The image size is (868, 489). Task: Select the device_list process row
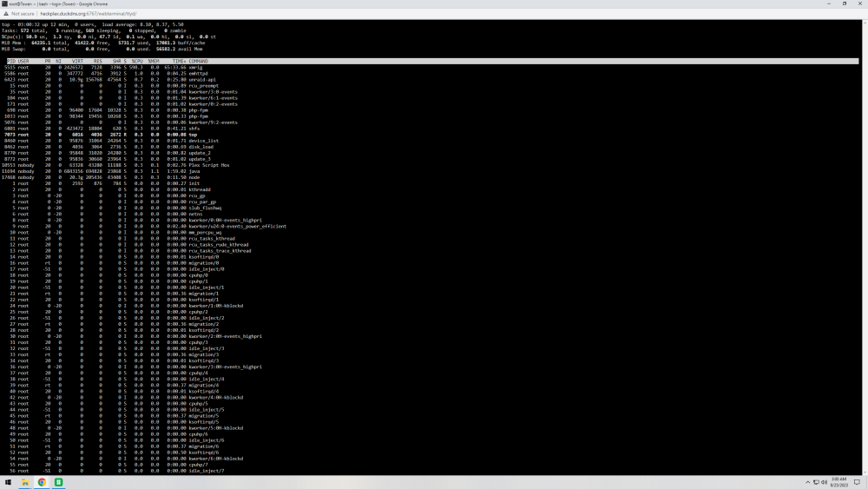(x=110, y=141)
